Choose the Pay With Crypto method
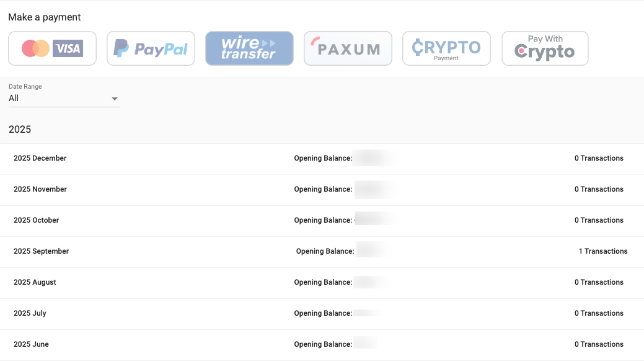Viewport: 644px width, 361px height. pyautogui.click(x=545, y=48)
